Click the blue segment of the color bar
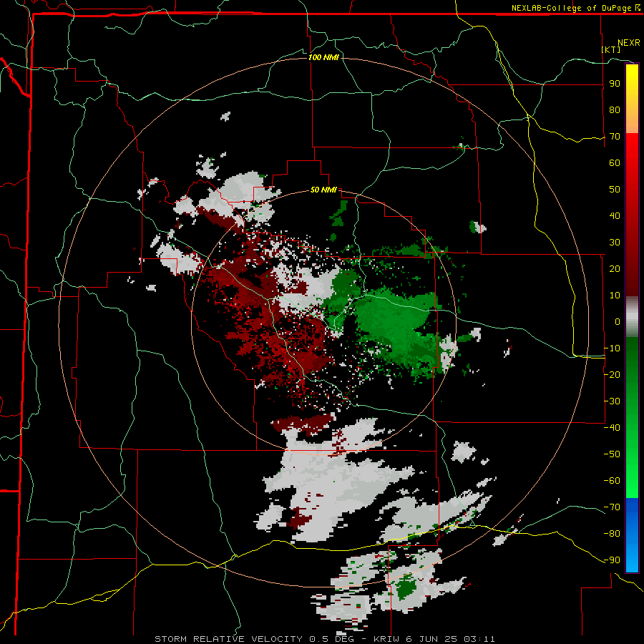Screen dimensions: 644x644 [x=632, y=535]
